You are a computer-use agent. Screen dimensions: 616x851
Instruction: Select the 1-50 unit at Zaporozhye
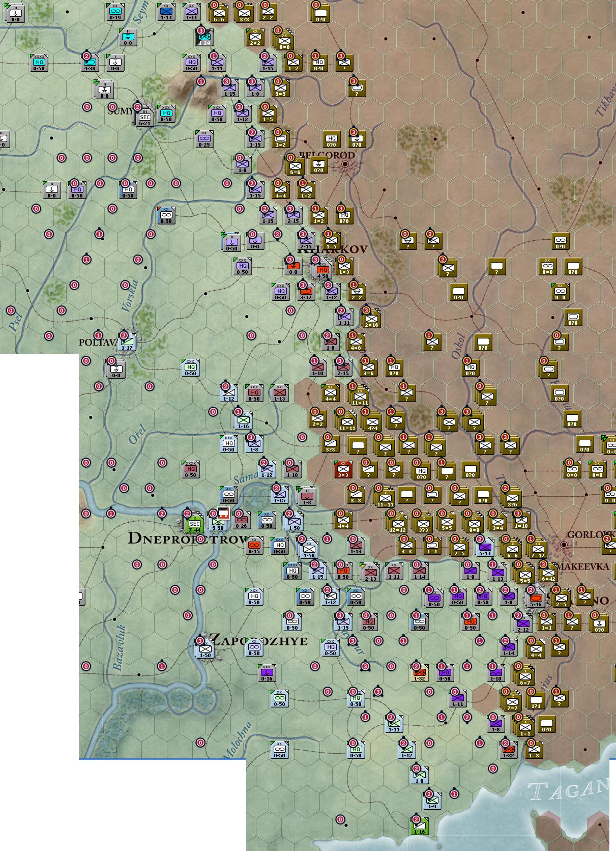[205, 649]
